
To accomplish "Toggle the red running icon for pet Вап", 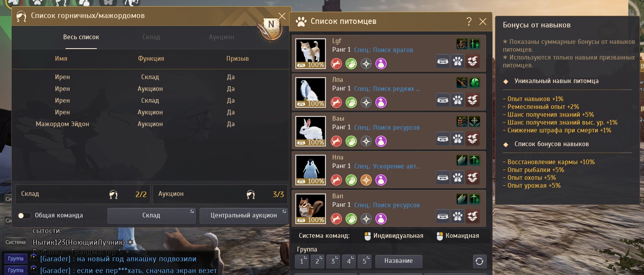I will 336,219.
